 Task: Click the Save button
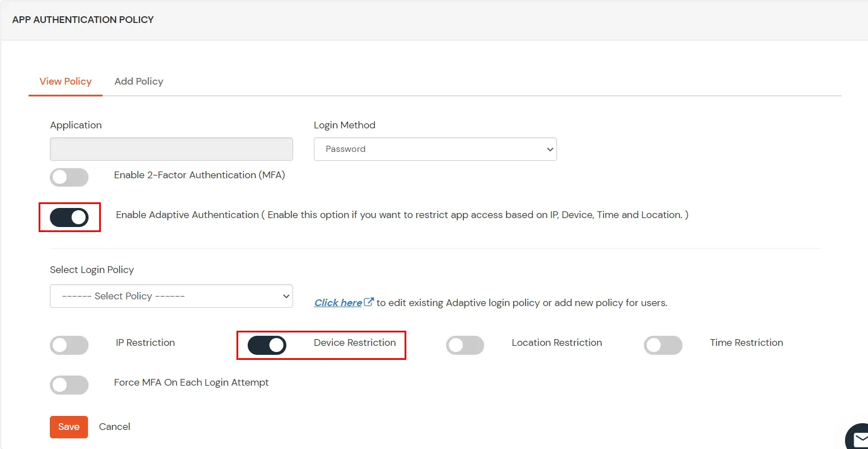(68, 427)
